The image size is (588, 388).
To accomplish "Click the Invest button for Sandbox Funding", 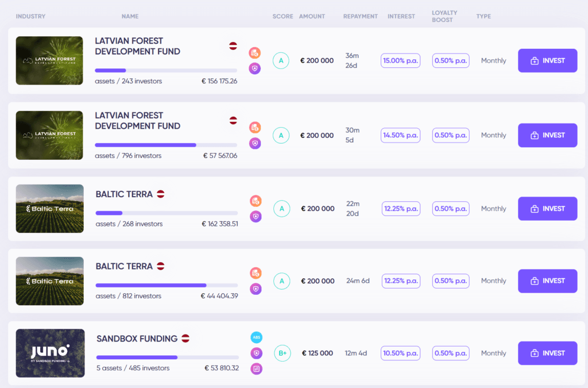I will [x=547, y=353].
